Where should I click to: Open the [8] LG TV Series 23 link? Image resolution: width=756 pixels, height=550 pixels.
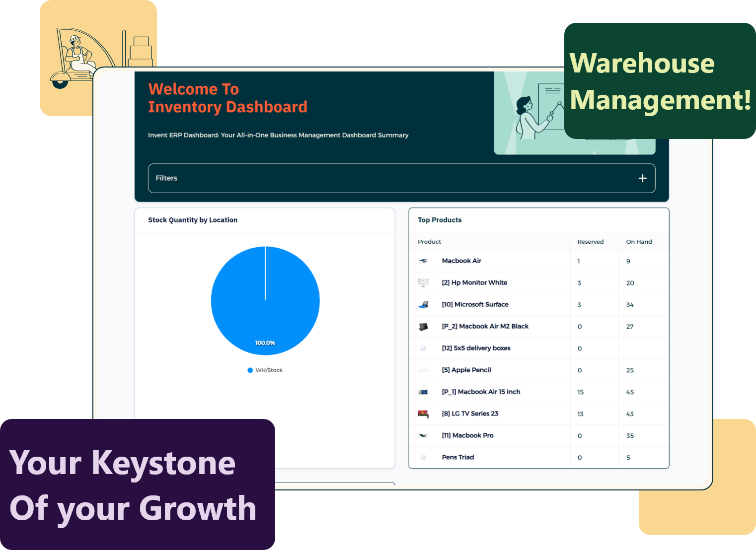[470, 413]
